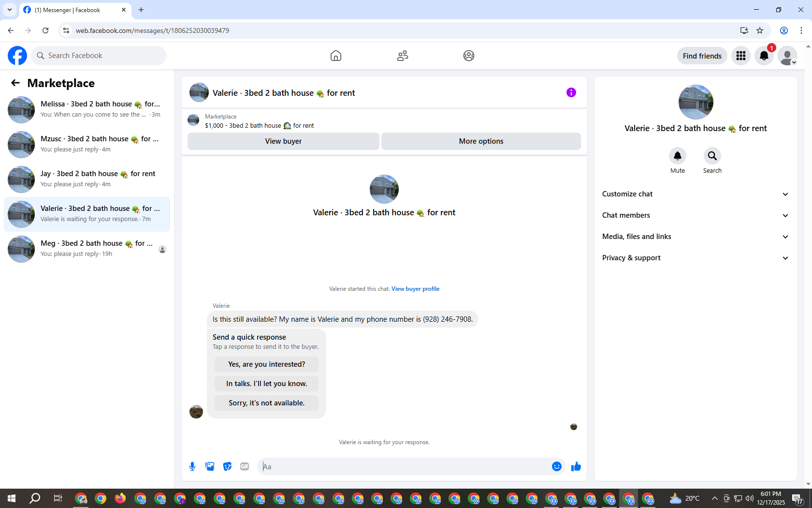Open the Menu grid icon
This screenshot has width=812, height=508.
tap(741, 56)
